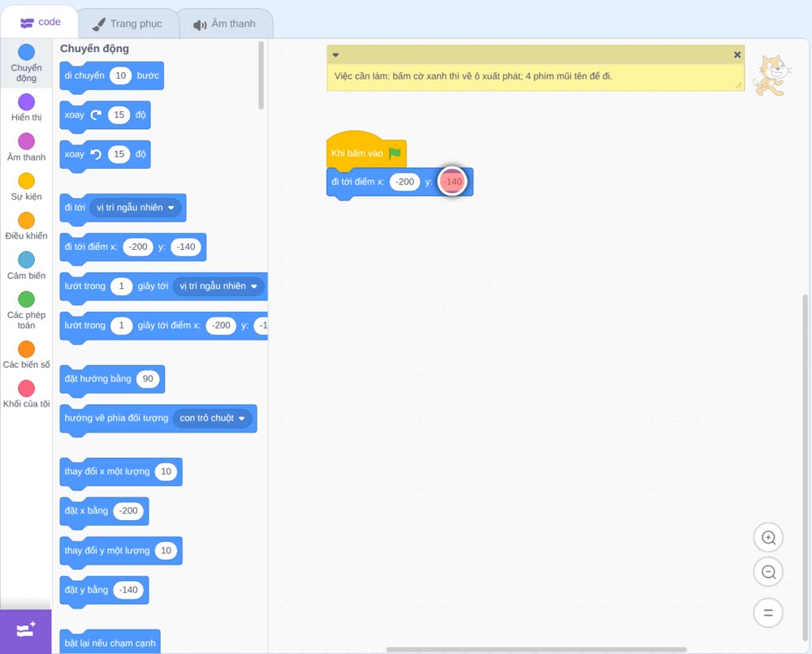
Task: Open the Sự kiện block category
Action: (x=27, y=187)
